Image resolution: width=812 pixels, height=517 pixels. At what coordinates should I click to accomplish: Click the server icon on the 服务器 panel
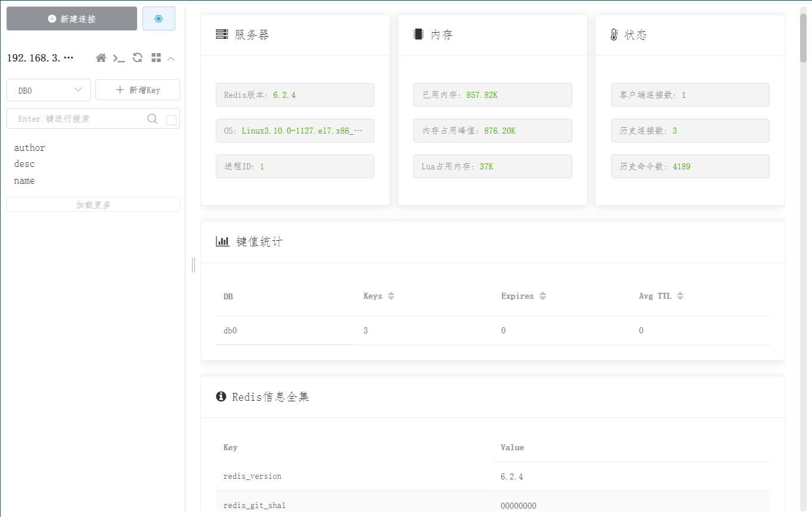(x=221, y=34)
